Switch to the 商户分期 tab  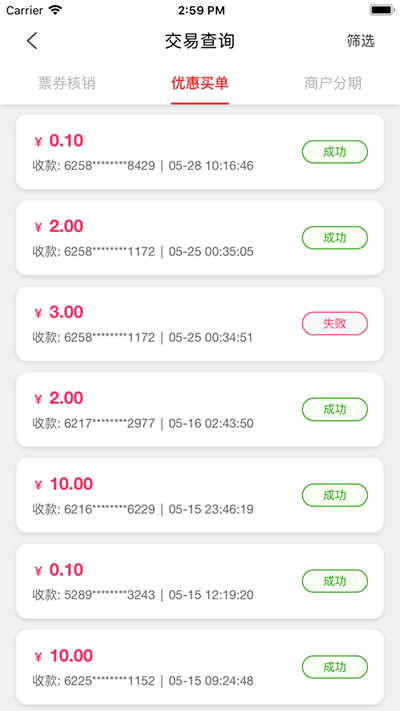333,83
